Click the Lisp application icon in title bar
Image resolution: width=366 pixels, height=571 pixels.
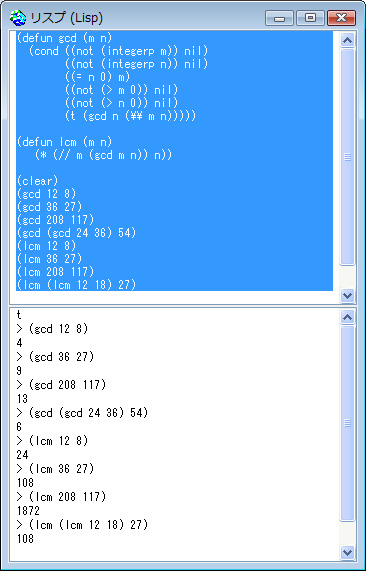pos(18,18)
